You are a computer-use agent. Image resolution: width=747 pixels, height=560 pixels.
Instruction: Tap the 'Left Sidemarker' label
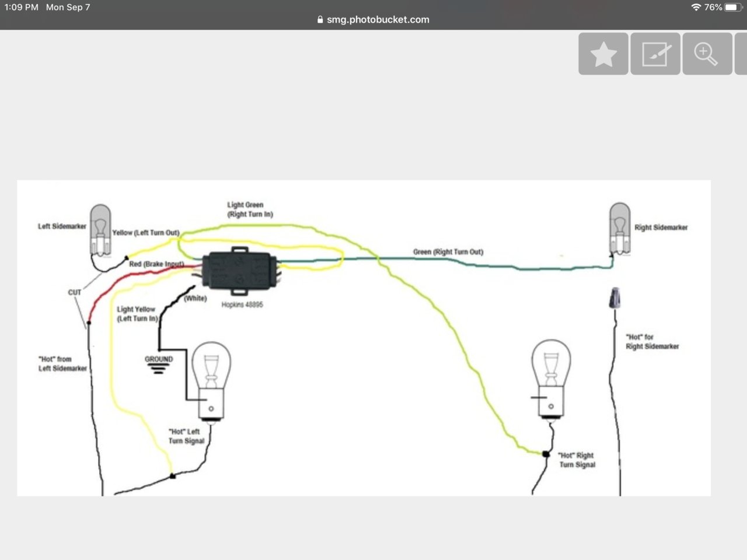tap(62, 226)
